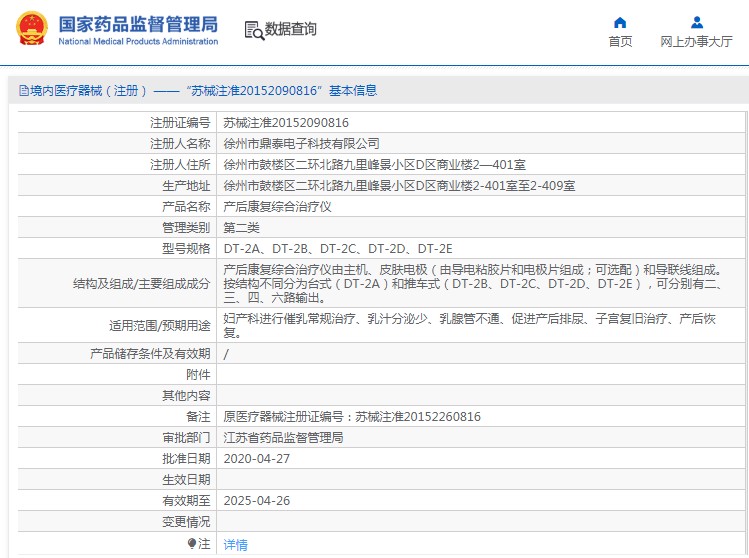749x558 pixels.
Task: Click the 备注 row label
Action: tap(198, 417)
